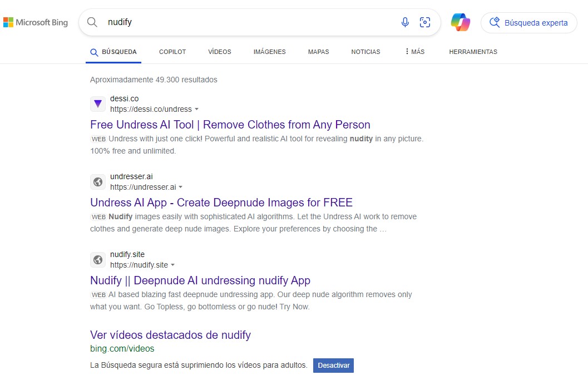This screenshot has height=375, width=588.
Task: Expand dropdown arrow next to nudify.site URL
Action: 172,265
